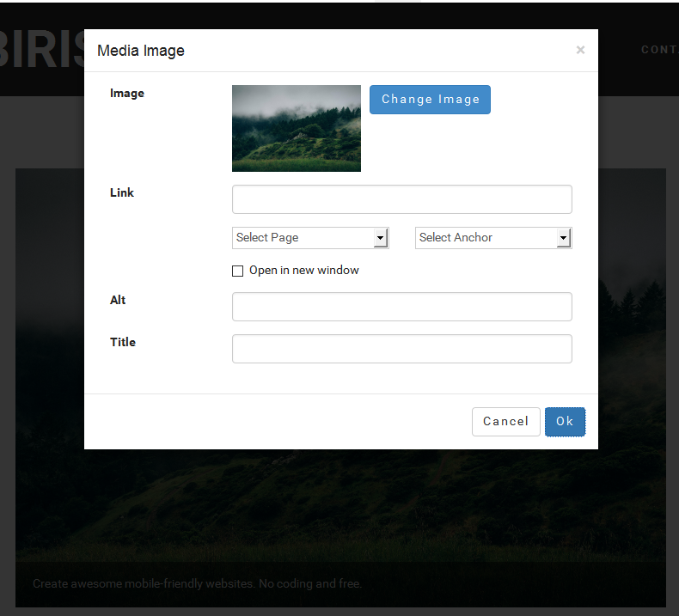Focus the Link input field
Screen dimensions: 679x616
(402, 199)
